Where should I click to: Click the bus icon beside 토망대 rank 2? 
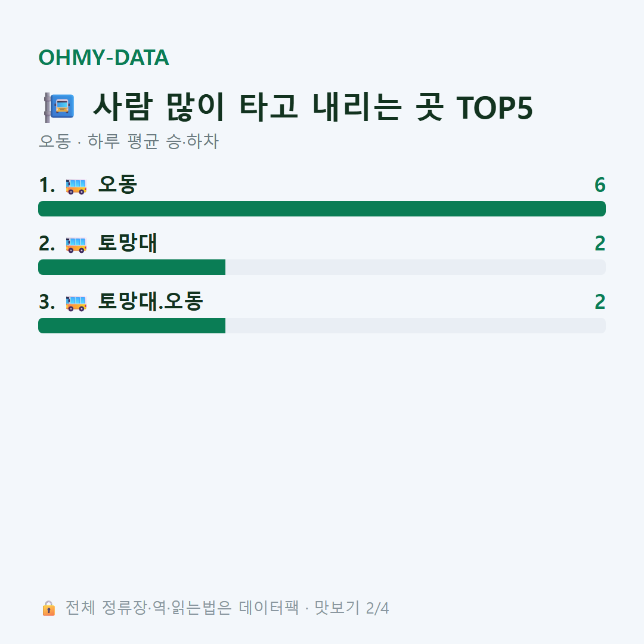coord(76,244)
